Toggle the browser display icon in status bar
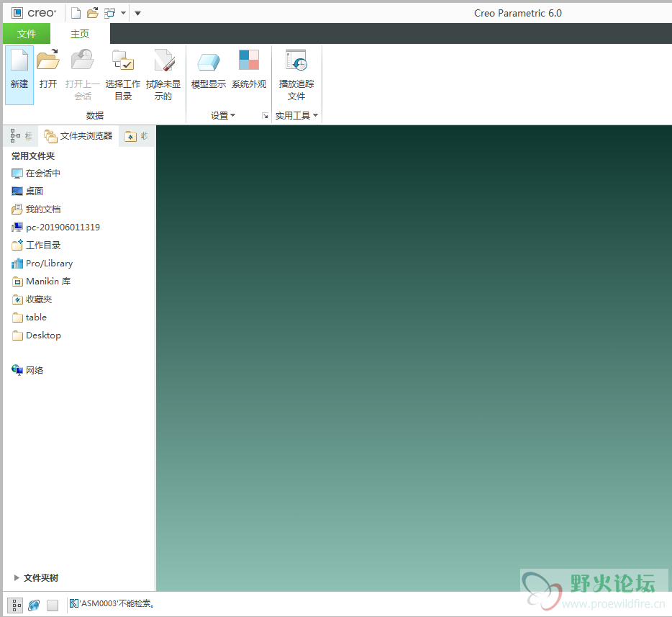 coord(34,605)
